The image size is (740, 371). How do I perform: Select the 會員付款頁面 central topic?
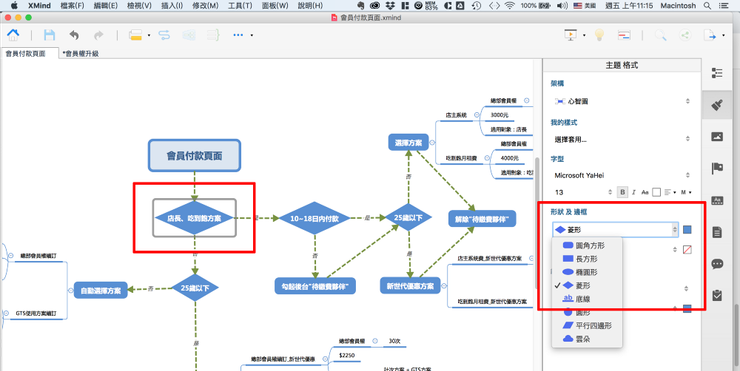[x=194, y=155]
